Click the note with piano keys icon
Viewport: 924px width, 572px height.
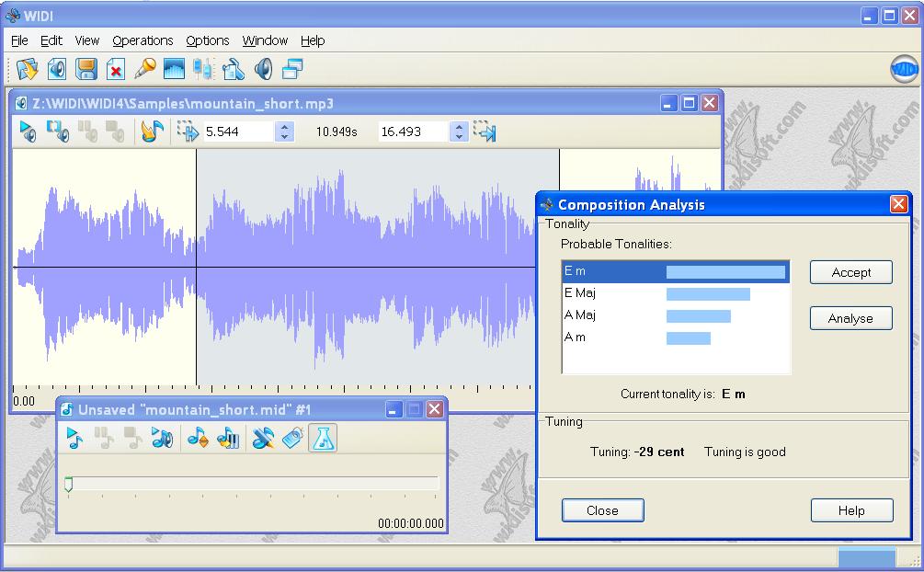click(x=228, y=438)
